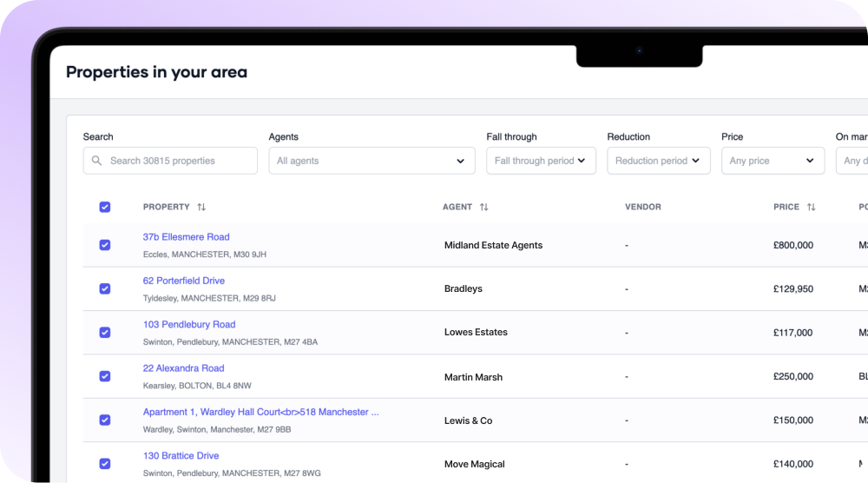Image resolution: width=868 pixels, height=483 pixels.
Task: Click the Bradleys agent cell
Action: 464,288
